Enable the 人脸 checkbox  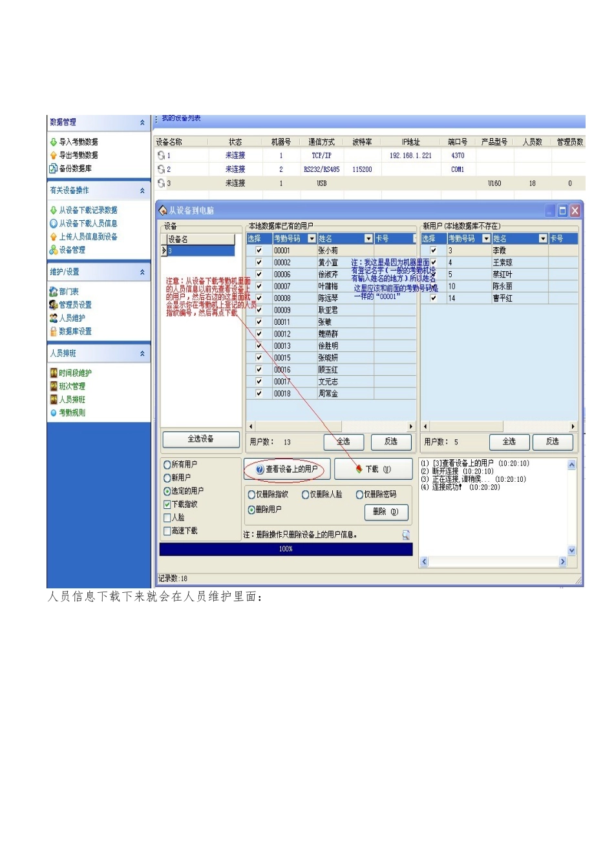click(x=167, y=517)
